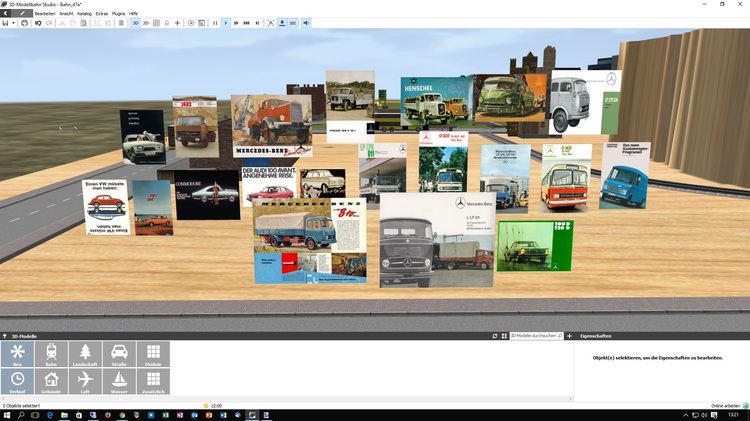
Task: Click the Online arbeiten status globe
Action: (x=745, y=406)
